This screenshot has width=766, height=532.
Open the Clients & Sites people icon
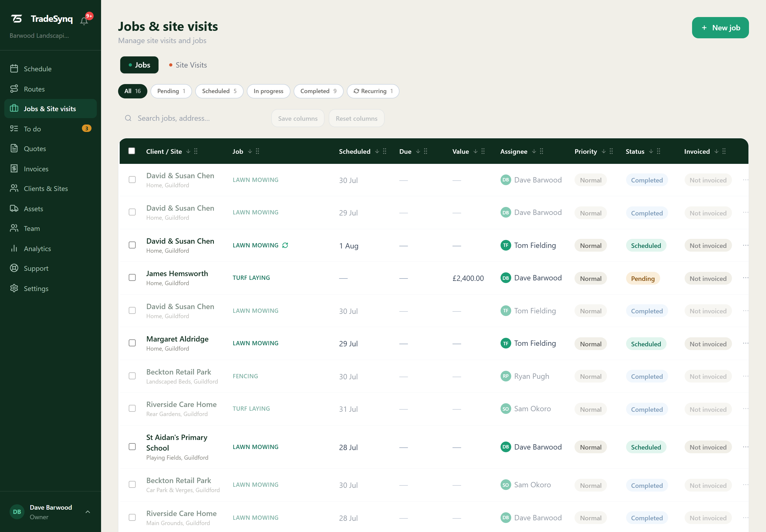point(14,188)
